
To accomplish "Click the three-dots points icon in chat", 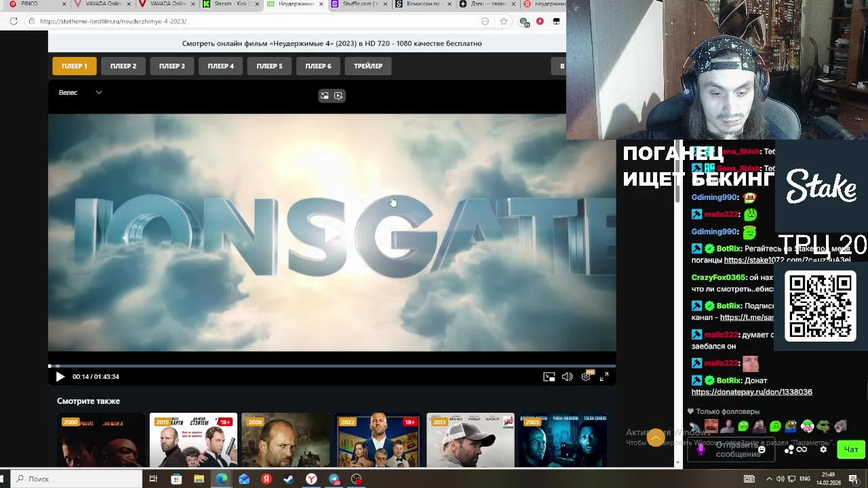I will point(789,449).
